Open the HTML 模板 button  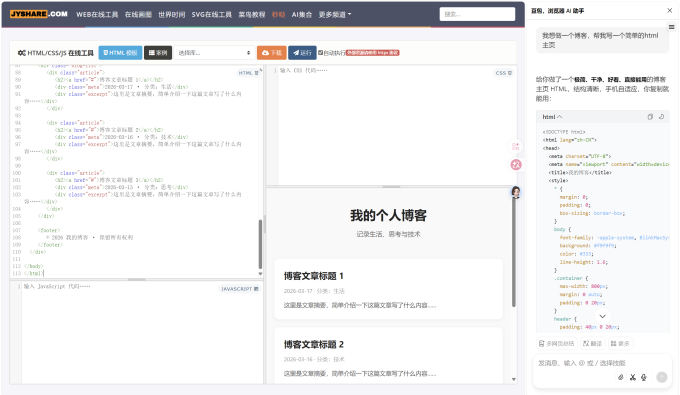[120, 53]
